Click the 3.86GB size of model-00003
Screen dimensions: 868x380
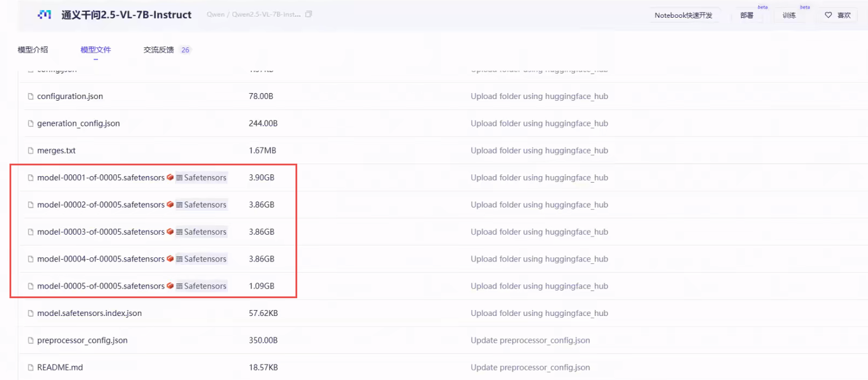coord(262,232)
